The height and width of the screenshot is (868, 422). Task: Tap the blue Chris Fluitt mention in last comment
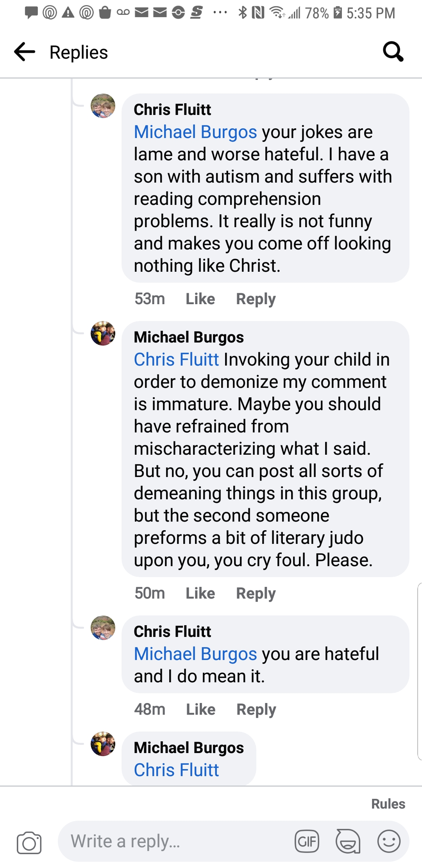pyautogui.click(x=176, y=770)
